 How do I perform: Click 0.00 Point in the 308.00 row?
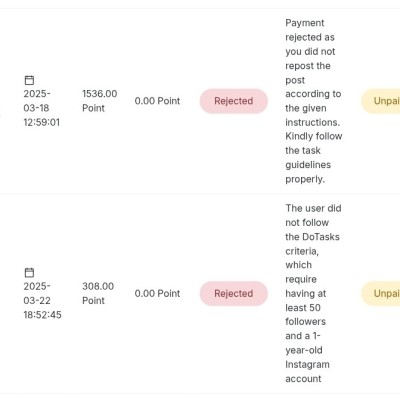(157, 293)
